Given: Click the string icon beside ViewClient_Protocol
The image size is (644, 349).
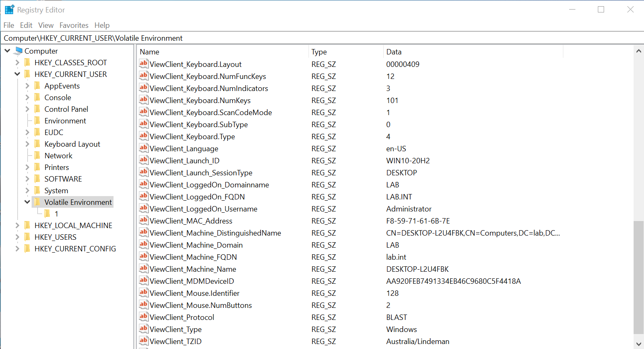Looking at the screenshot, I should tap(143, 317).
